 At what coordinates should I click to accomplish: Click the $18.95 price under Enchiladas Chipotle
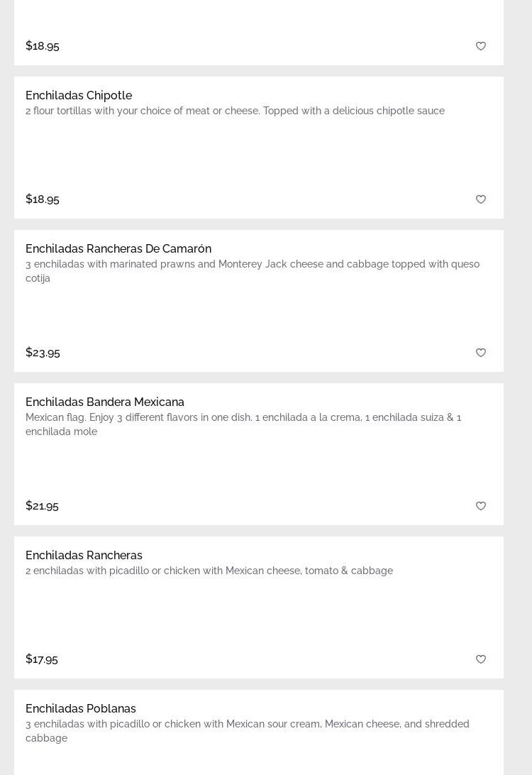coord(43,199)
